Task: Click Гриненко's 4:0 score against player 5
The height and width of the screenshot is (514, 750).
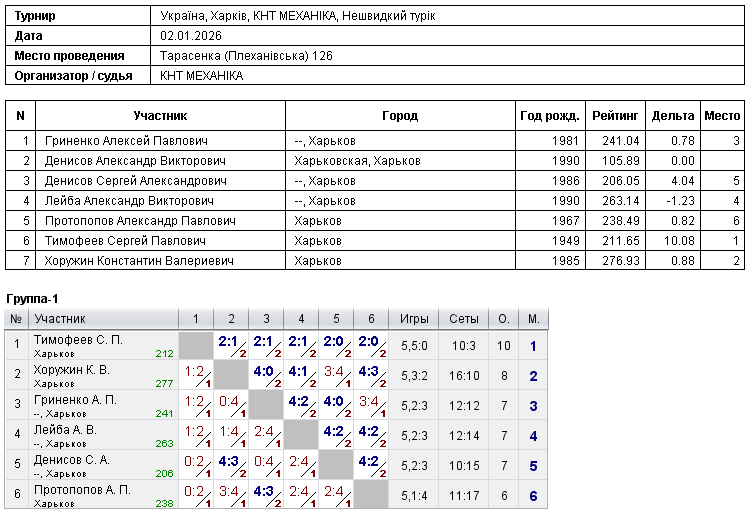Action: pos(333,402)
